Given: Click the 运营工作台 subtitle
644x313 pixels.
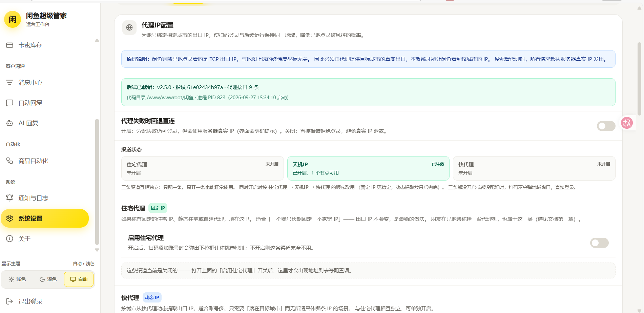Looking at the screenshot, I should (38, 24).
